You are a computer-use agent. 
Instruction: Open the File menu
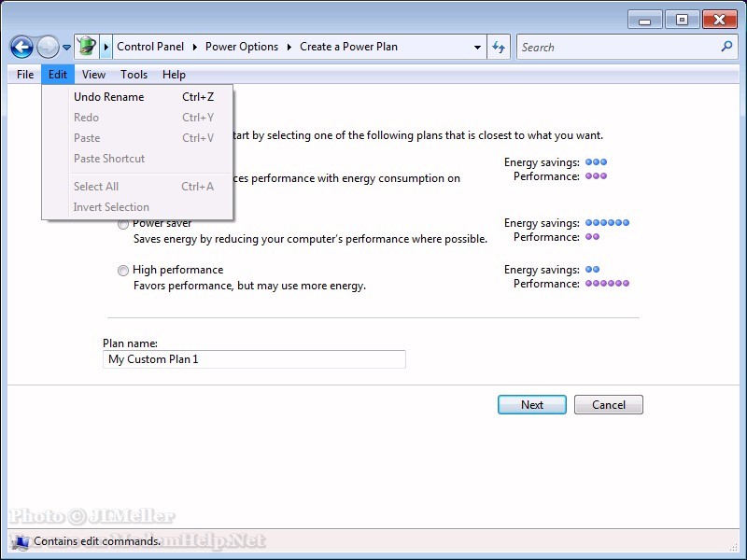click(x=25, y=75)
